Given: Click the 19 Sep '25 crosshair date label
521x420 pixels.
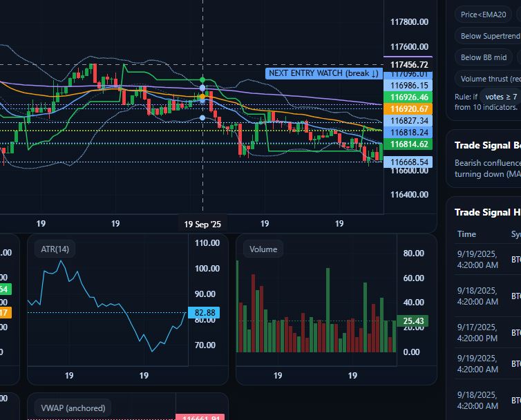Looking at the screenshot, I should pyautogui.click(x=202, y=224).
